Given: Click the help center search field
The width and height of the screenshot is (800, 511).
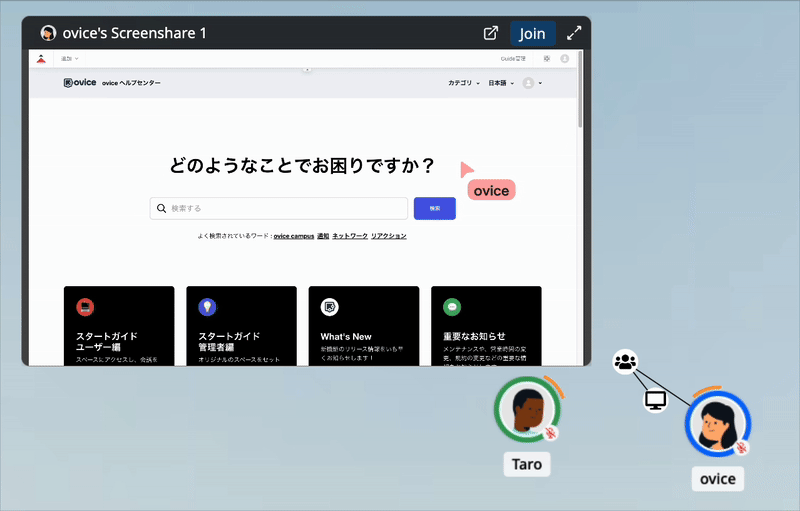Looking at the screenshot, I should click(279, 209).
